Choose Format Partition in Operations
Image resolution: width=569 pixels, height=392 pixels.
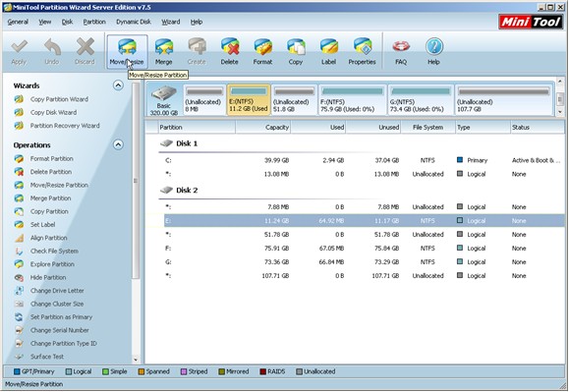(51, 158)
